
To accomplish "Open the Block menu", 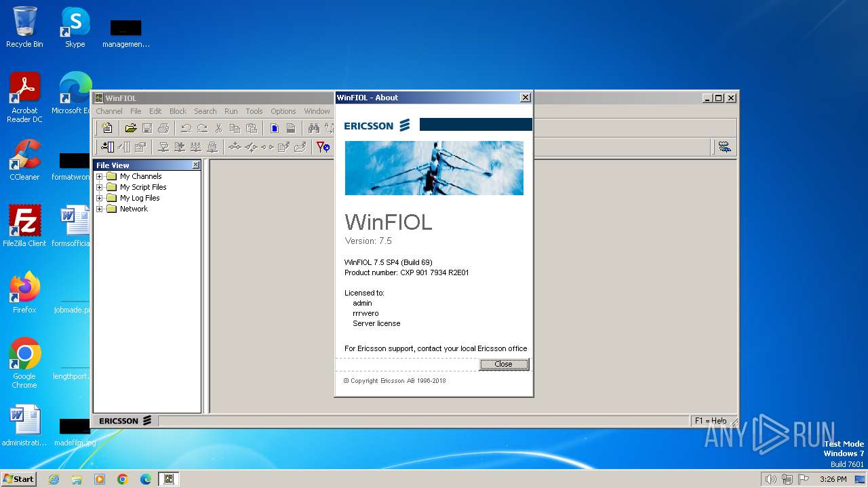I will tap(178, 111).
